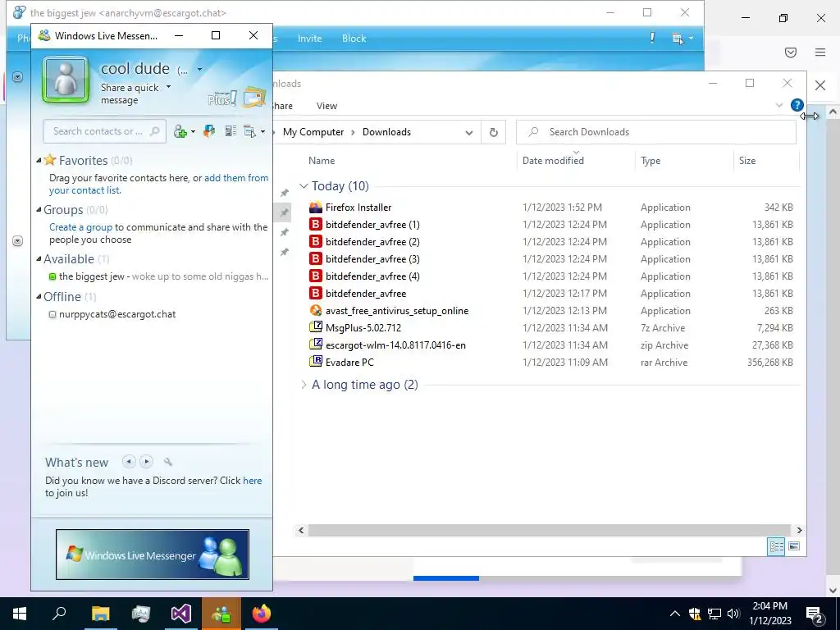
Task: Open Windows Security tray icon
Action: click(x=695, y=614)
